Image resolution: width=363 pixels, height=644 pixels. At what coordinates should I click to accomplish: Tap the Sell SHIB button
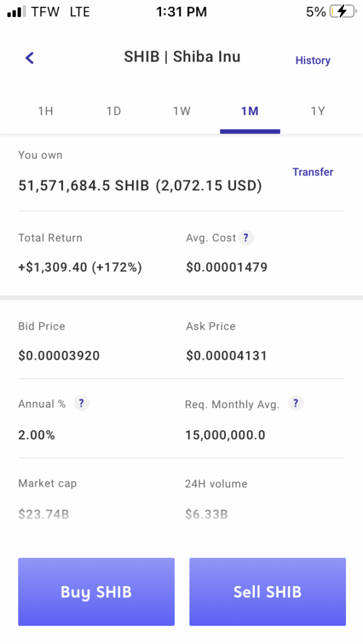(x=268, y=591)
